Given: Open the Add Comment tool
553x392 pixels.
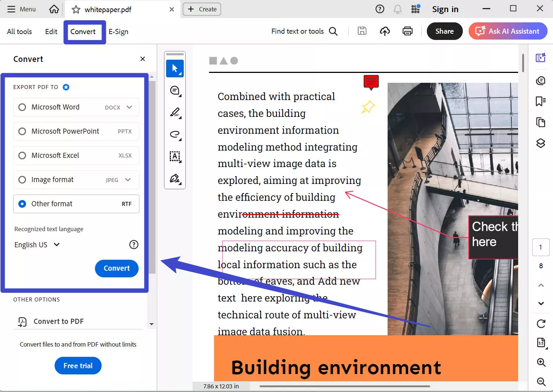Looking at the screenshot, I should (175, 90).
